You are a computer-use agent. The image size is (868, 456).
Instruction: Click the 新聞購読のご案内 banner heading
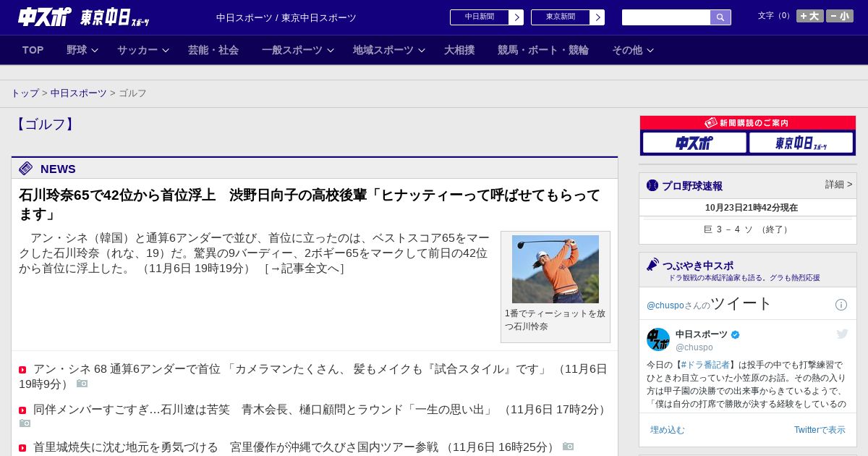coord(748,123)
